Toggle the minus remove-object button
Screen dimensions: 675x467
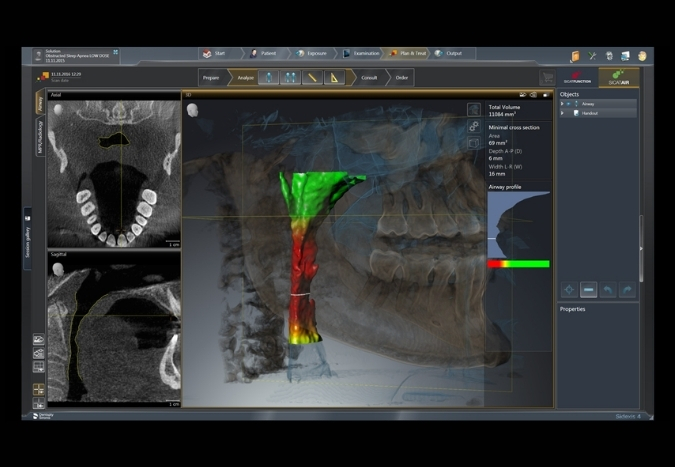(x=589, y=290)
